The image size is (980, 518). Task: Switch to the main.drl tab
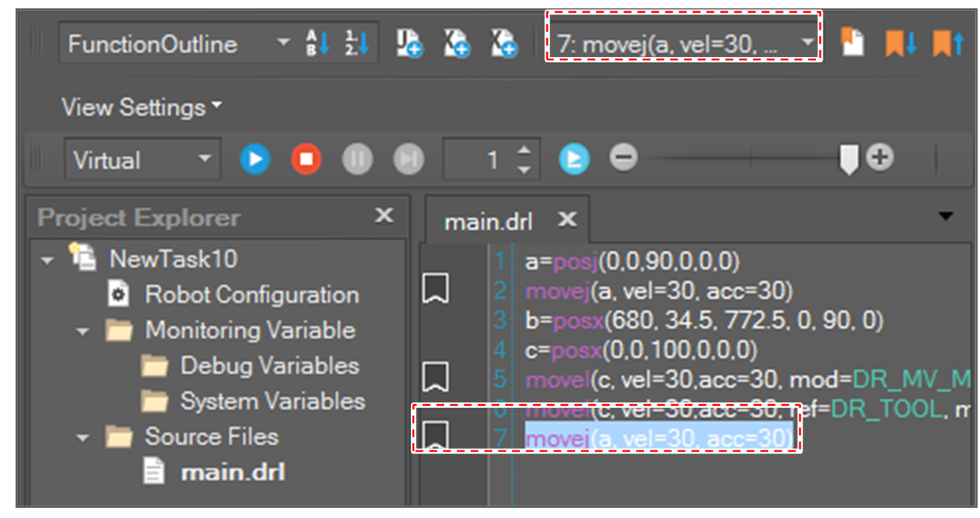(x=489, y=222)
